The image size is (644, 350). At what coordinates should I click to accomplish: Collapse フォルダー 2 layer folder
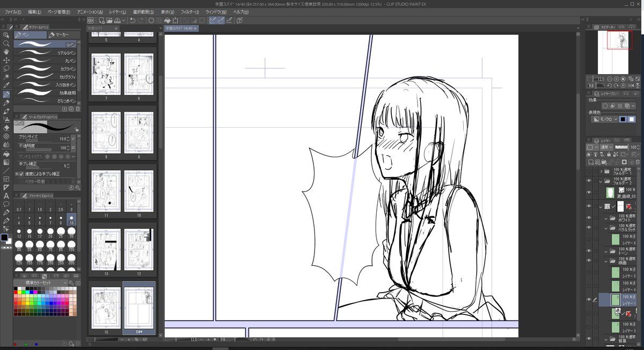tap(601, 181)
